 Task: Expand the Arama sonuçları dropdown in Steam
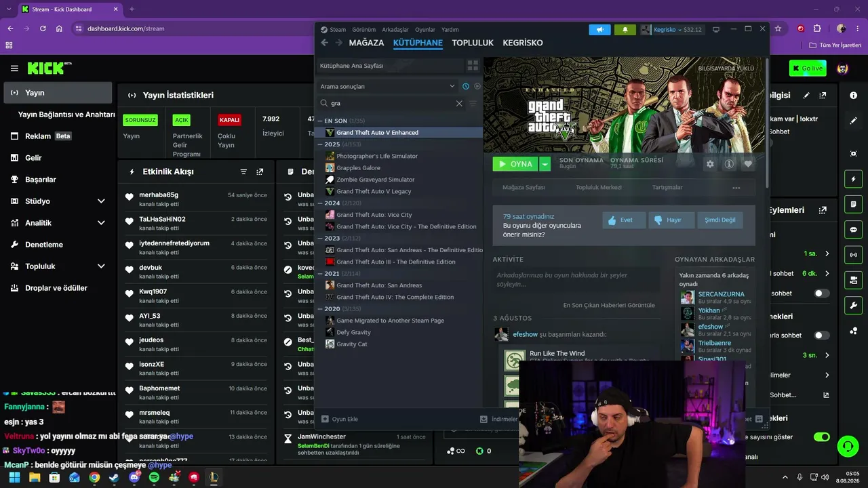[452, 86]
